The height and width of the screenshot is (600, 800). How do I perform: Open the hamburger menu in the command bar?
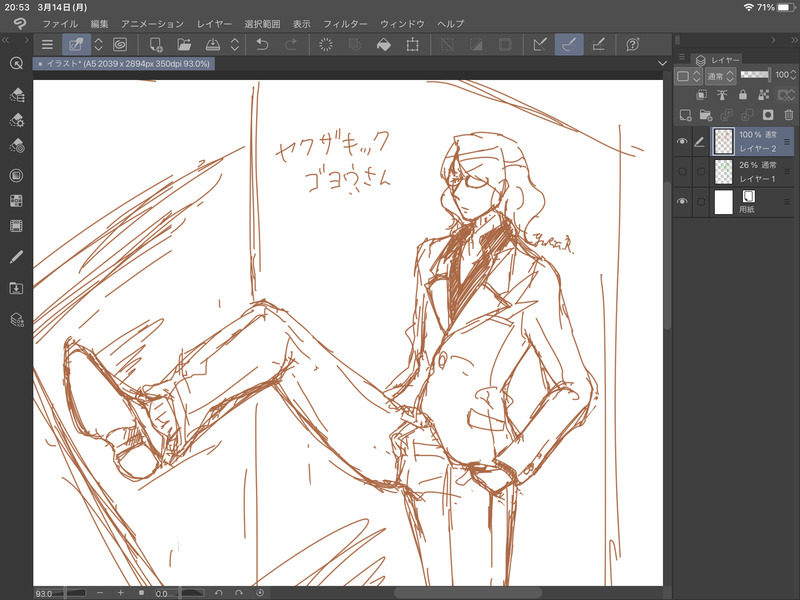click(x=47, y=44)
